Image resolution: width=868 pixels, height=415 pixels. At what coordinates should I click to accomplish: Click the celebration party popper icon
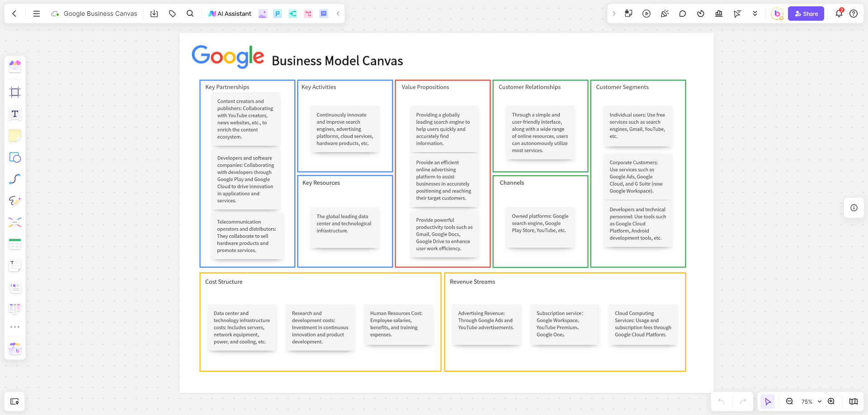tap(665, 14)
